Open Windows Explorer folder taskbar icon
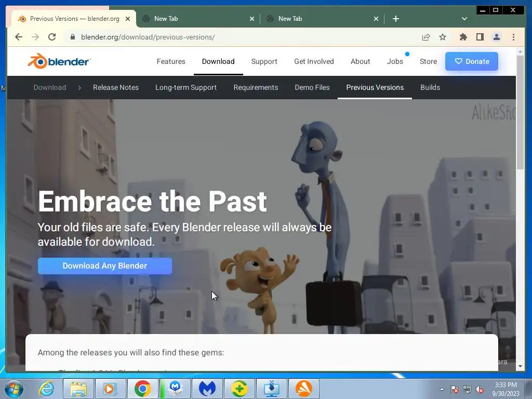Viewport: 532px width, 399px height. point(78,389)
